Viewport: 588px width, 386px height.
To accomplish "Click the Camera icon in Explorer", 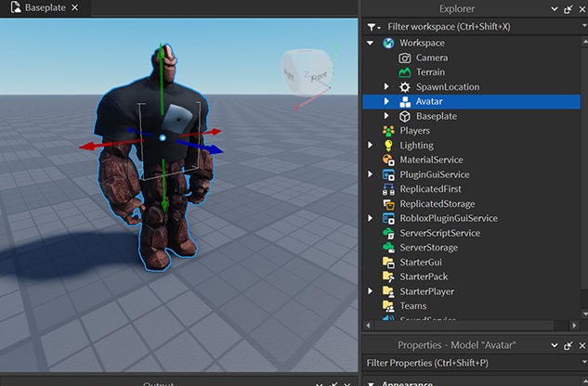I will pyautogui.click(x=405, y=58).
